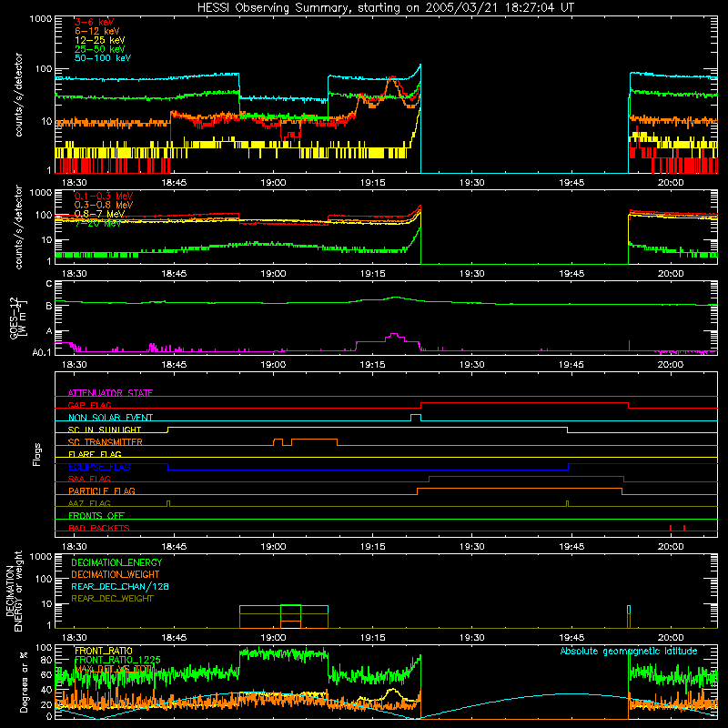728x728 pixels.
Task: Click the 19:00 tick under the top panel
Action: [273, 183]
